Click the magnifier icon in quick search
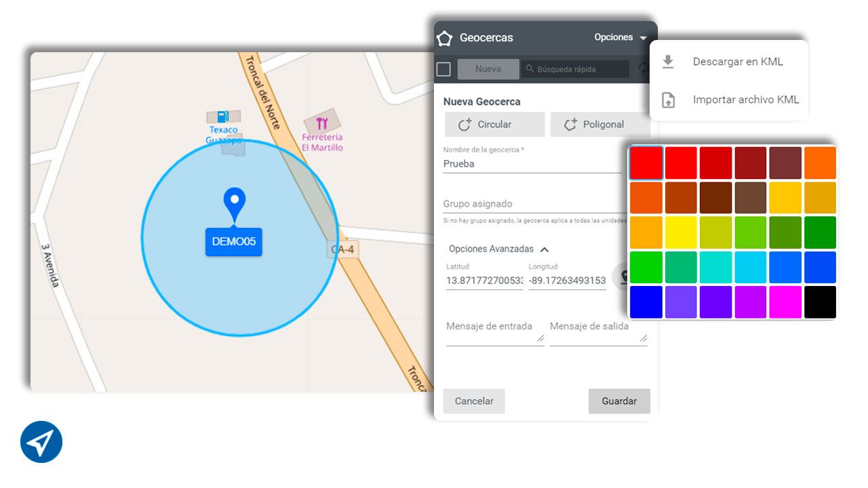 pos(530,69)
